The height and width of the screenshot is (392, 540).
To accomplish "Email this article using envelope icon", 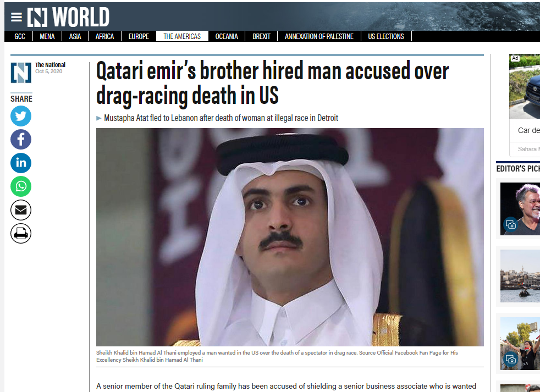I will (21, 210).
